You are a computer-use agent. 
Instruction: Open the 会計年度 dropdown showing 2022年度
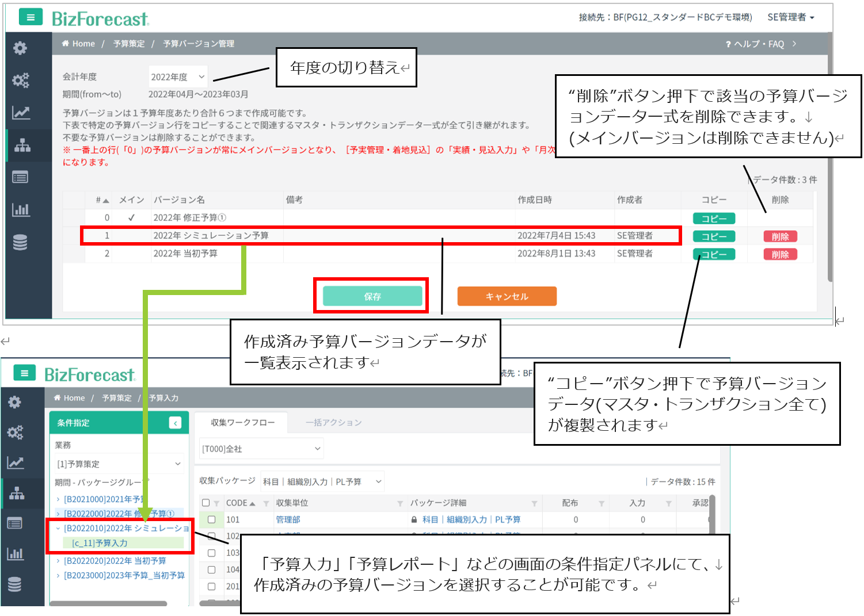click(x=178, y=77)
